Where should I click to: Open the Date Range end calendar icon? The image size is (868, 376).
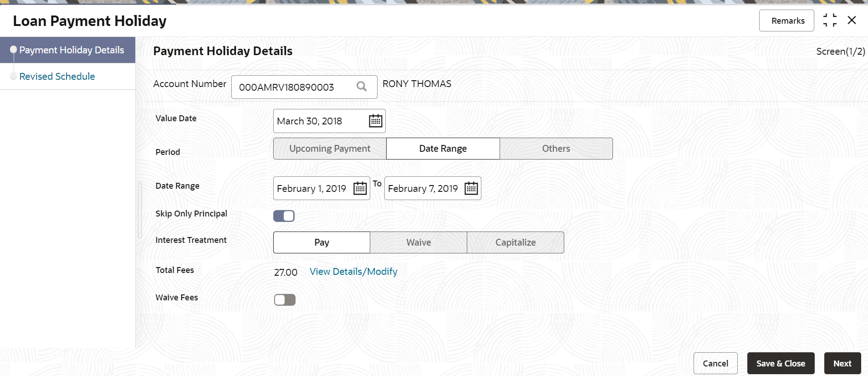pyautogui.click(x=471, y=188)
